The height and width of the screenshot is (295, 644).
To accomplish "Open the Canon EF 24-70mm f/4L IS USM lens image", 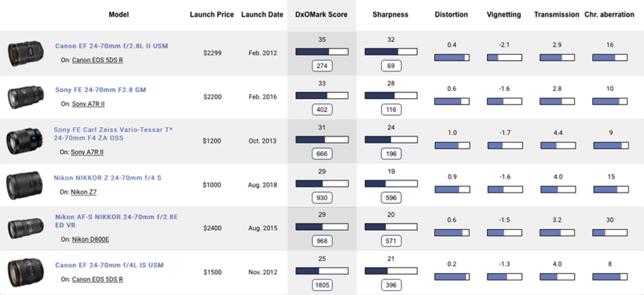I will [25, 272].
